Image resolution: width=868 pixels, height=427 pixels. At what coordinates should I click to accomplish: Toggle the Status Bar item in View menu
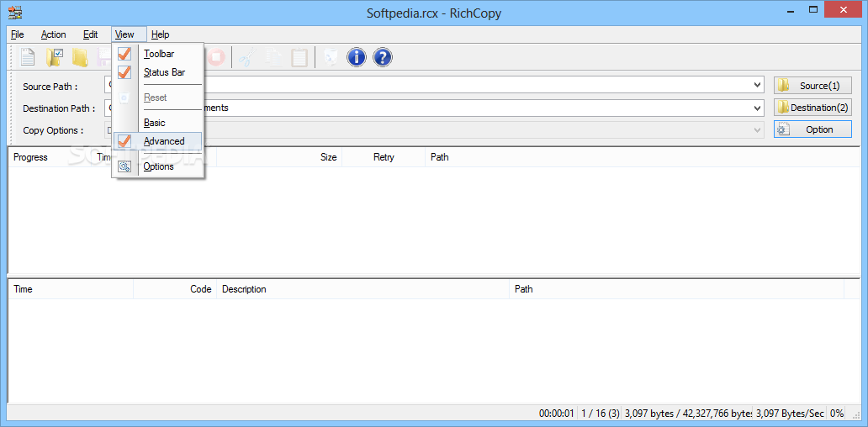(158, 72)
